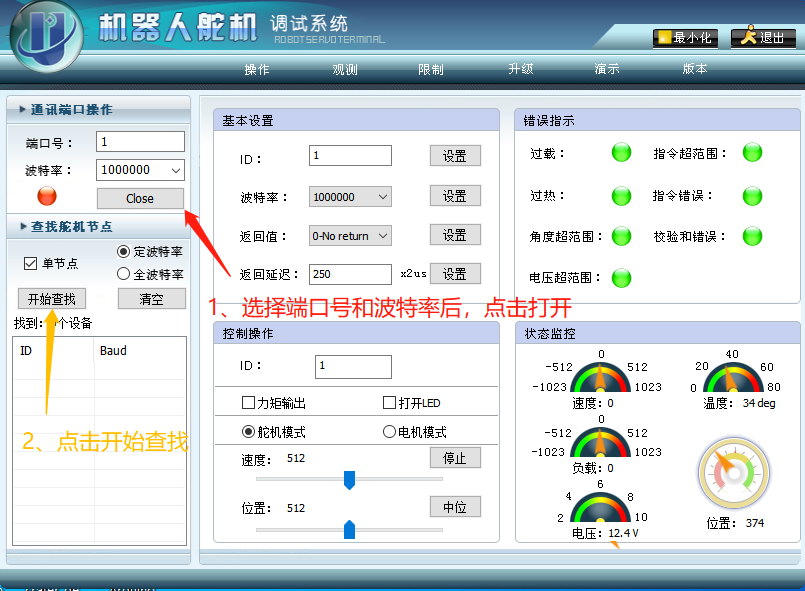Viewport: 805px width, 591px height.
Task: Click the ID column header
Action: click(53, 351)
